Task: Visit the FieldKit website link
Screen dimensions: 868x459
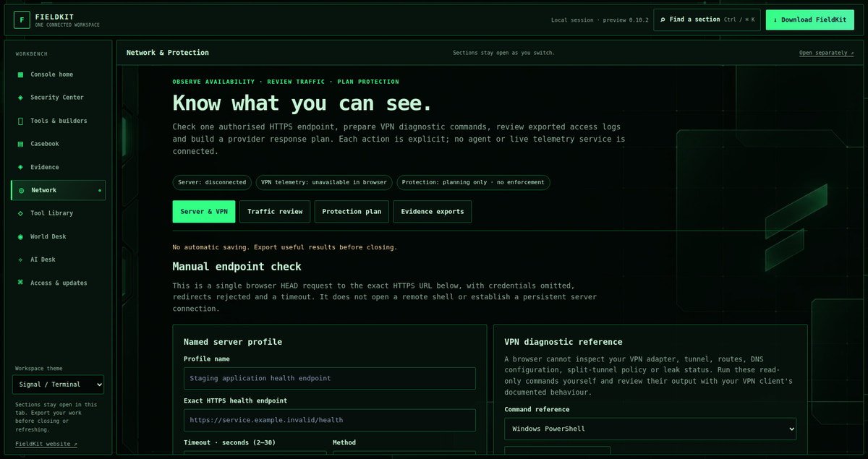Action: 46,444
